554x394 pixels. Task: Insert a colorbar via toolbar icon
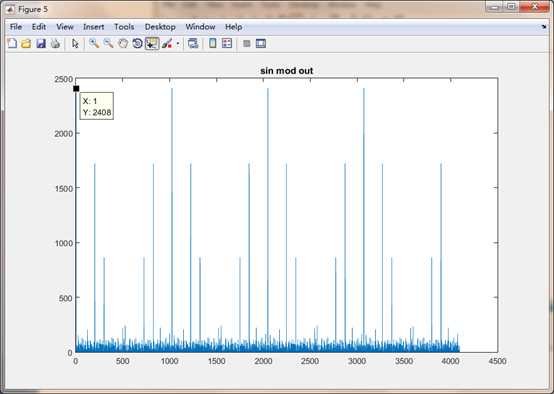(212, 43)
